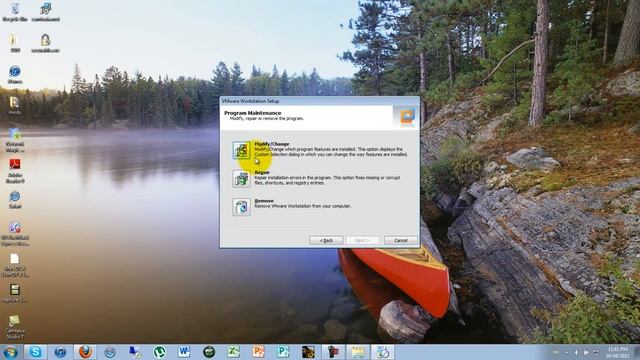Click the Show Desktop strip by clock

click(637, 352)
